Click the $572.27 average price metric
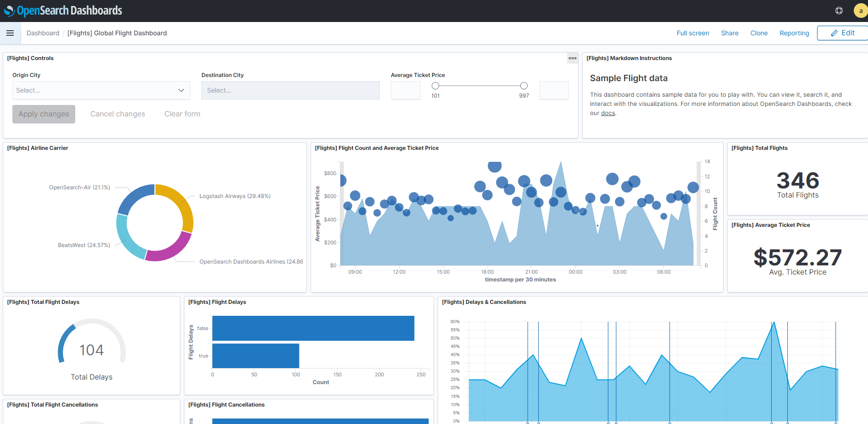 [x=798, y=258]
